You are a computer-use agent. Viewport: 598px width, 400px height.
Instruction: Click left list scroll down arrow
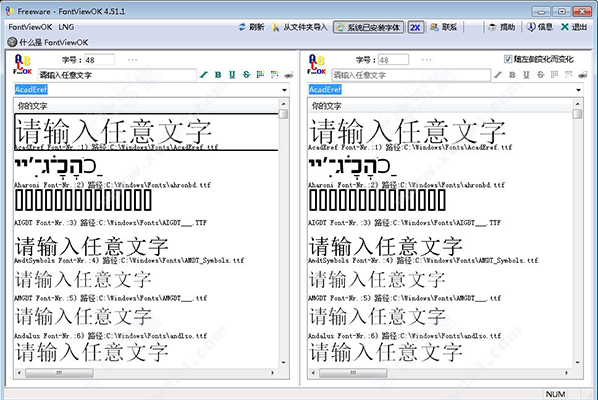(x=283, y=363)
